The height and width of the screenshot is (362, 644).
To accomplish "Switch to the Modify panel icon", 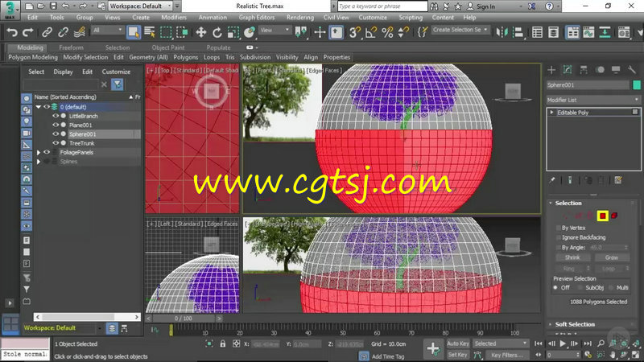I will click(568, 70).
